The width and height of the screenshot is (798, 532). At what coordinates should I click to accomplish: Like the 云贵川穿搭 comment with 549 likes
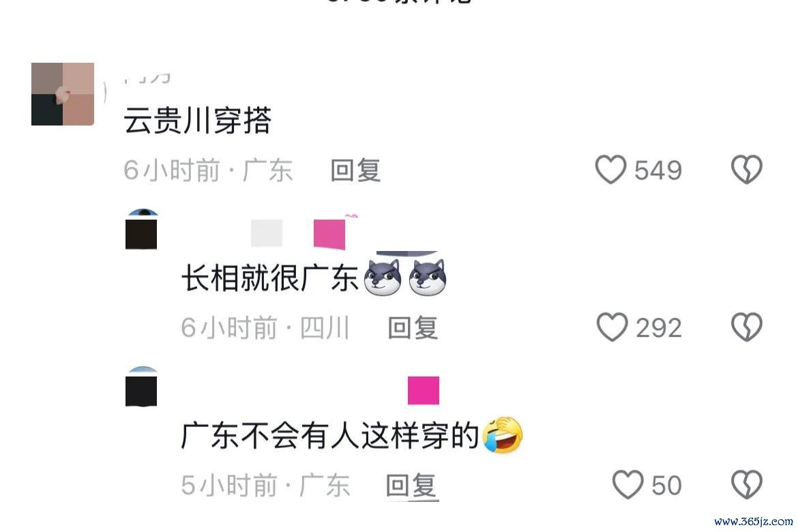coord(610,169)
